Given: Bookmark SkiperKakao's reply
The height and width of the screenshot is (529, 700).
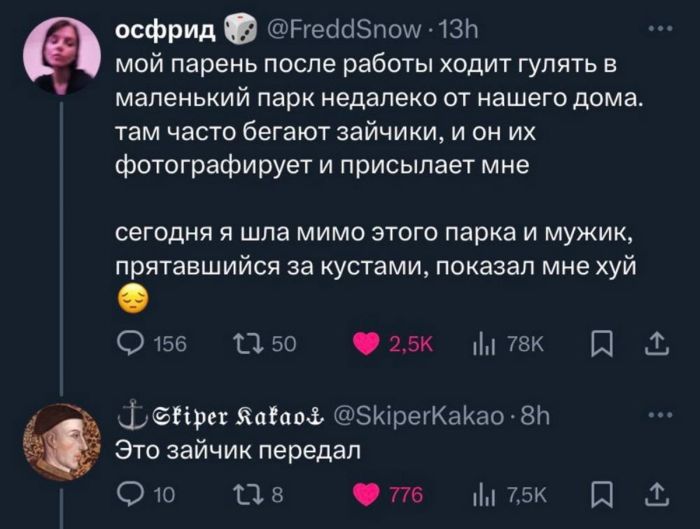Looking at the screenshot, I should point(602,493).
